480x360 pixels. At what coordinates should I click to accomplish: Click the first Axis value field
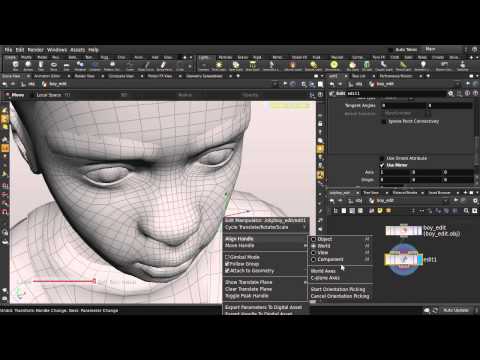coord(396,172)
